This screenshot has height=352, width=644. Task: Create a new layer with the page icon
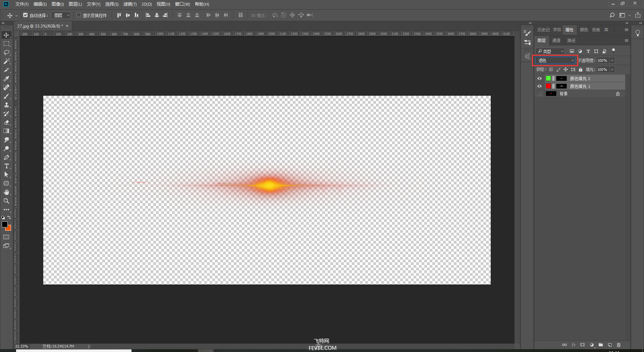pyautogui.click(x=610, y=345)
